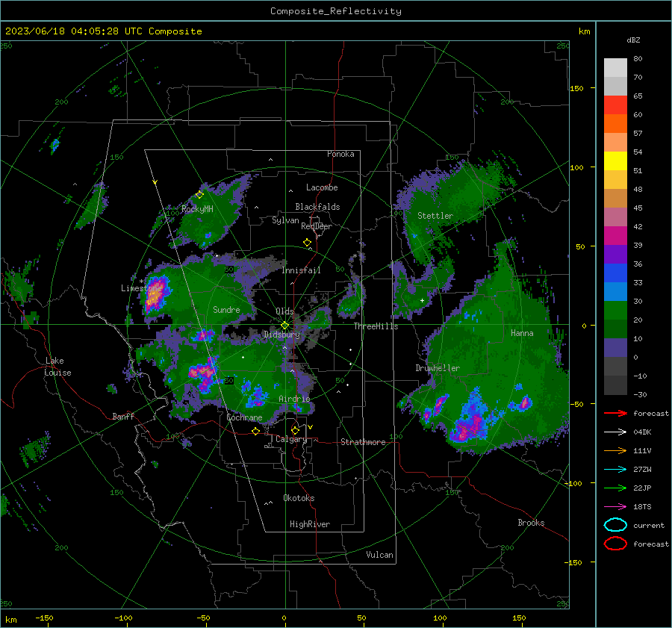Select the magenta 39-42 dBZ color swatch

615,236
